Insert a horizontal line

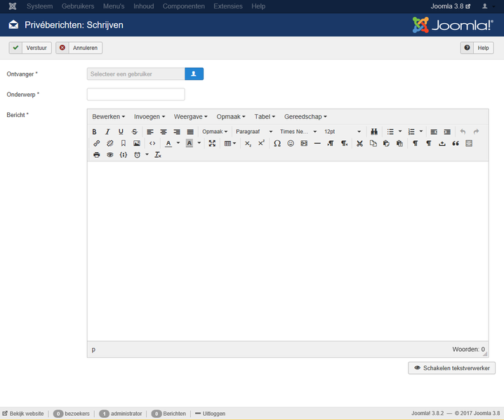coord(317,143)
